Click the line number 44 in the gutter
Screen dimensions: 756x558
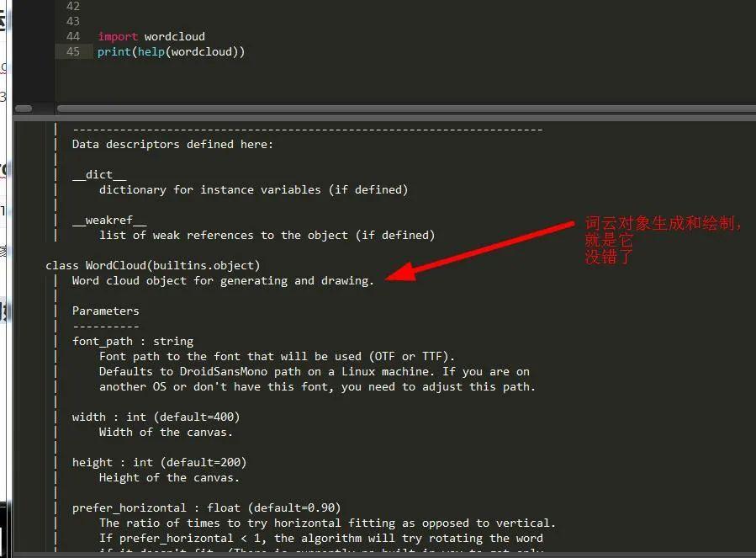pyautogui.click(x=72, y=36)
